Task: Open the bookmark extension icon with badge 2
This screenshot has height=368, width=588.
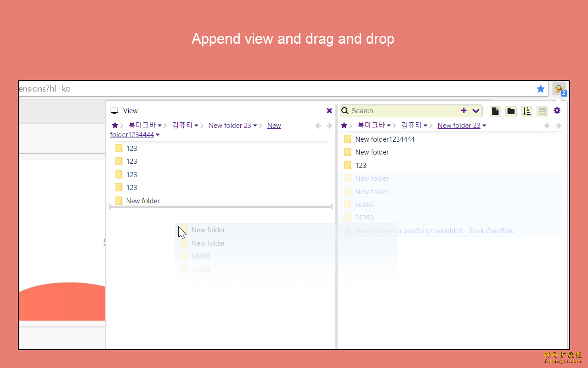Action: click(560, 89)
